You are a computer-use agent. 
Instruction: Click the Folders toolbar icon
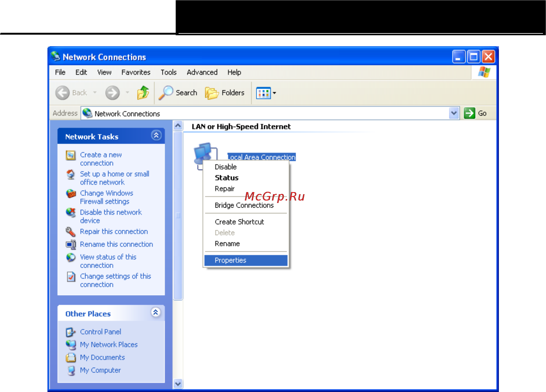[x=212, y=93]
